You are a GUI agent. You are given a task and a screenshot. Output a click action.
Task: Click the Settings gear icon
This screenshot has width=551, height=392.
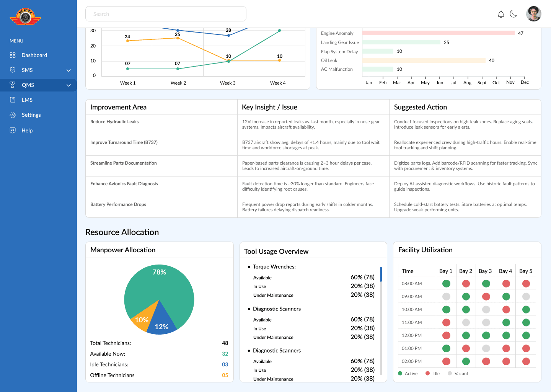click(13, 115)
